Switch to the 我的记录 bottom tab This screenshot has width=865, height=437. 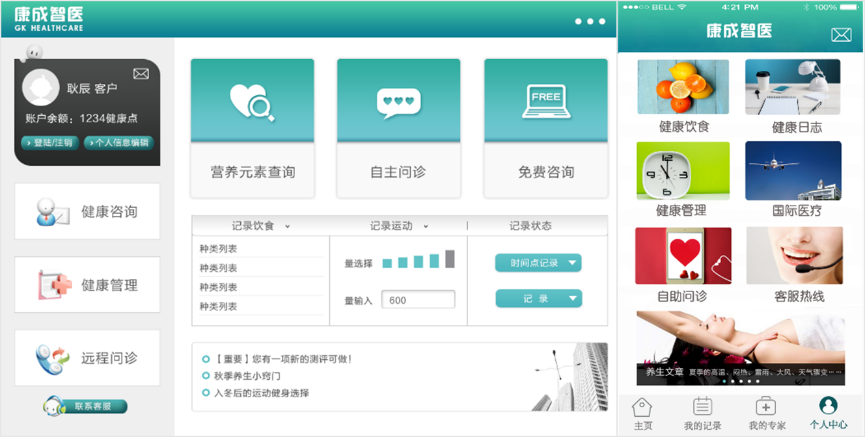(x=702, y=414)
